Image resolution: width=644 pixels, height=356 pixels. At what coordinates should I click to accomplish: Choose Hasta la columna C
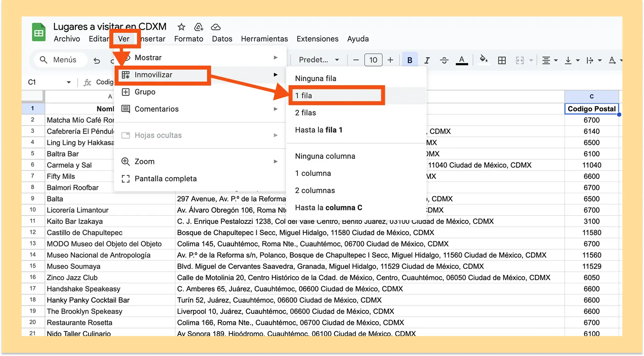356,208
